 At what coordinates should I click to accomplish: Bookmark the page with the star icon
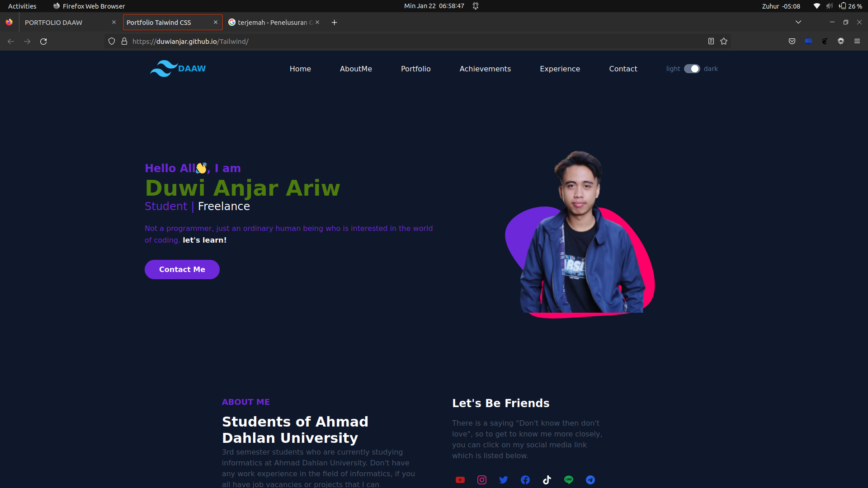pyautogui.click(x=724, y=41)
